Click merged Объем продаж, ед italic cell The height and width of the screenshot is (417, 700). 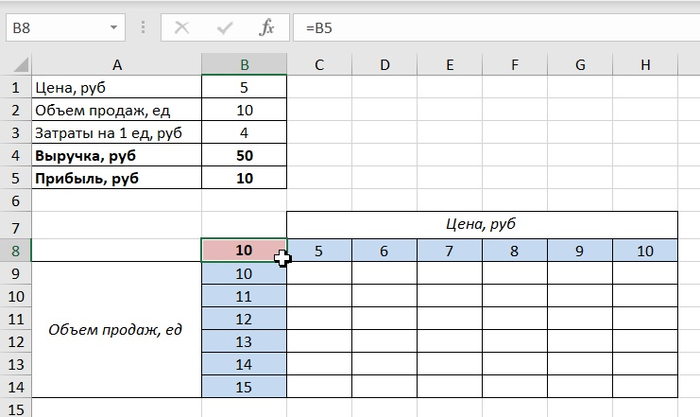(117, 330)
